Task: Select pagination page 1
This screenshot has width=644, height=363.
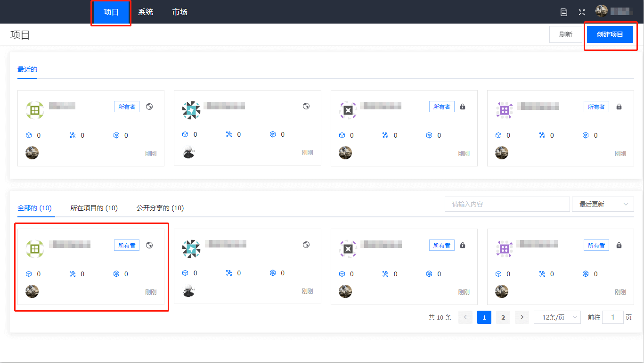Action: pos(484,317)
